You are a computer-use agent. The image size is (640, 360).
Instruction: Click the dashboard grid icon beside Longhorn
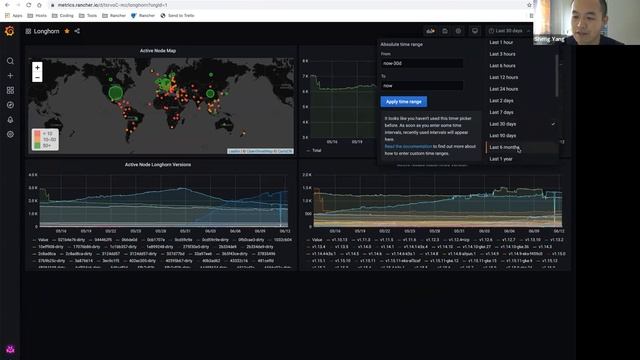(x=28, y=31)
